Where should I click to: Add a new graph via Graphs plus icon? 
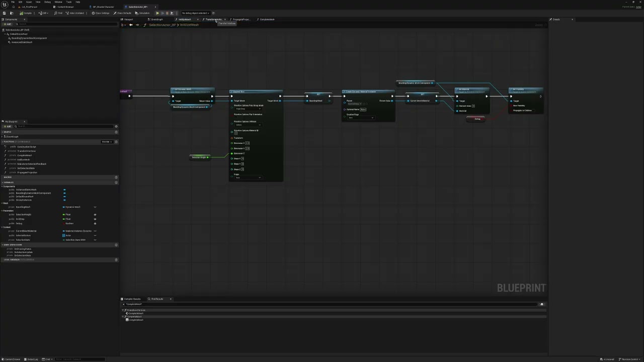[x=116, y=132]
